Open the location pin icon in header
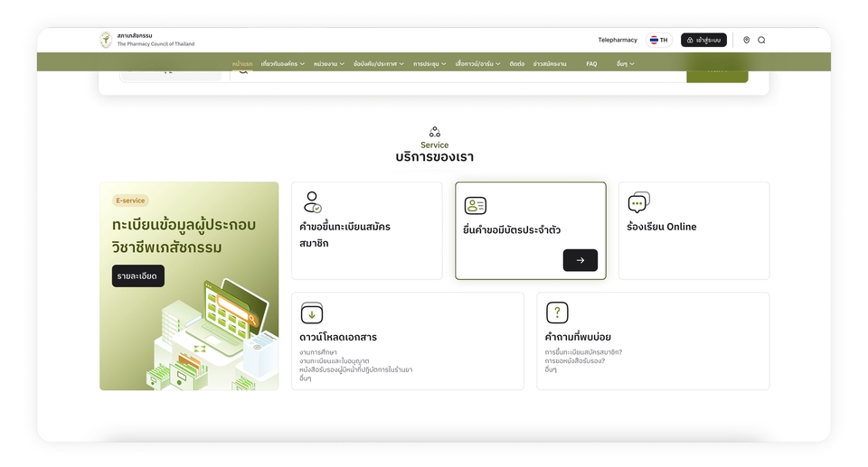Viewport: 868px width, 467px height. 746,40
